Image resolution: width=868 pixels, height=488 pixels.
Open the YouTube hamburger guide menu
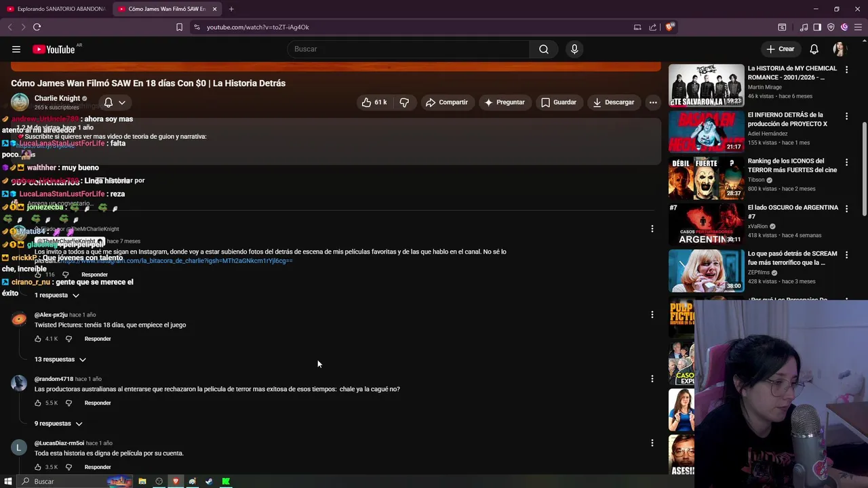(x=16, y=49)
